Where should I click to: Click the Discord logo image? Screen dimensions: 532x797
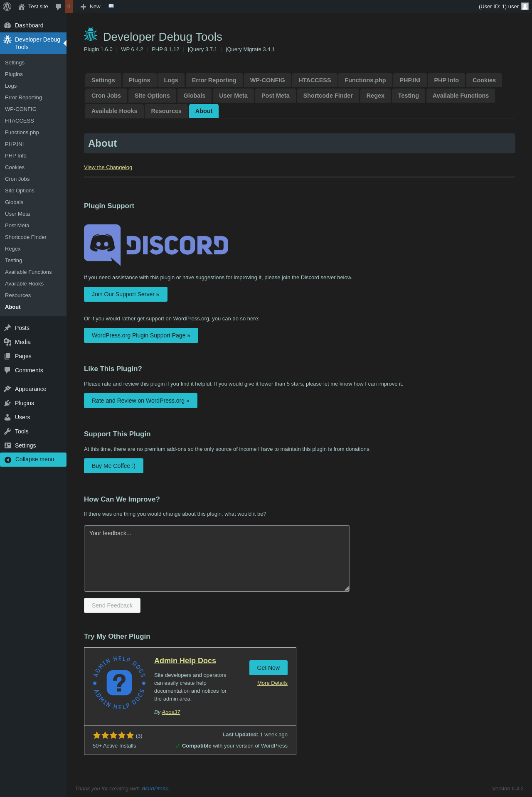[x=156, y=245]
